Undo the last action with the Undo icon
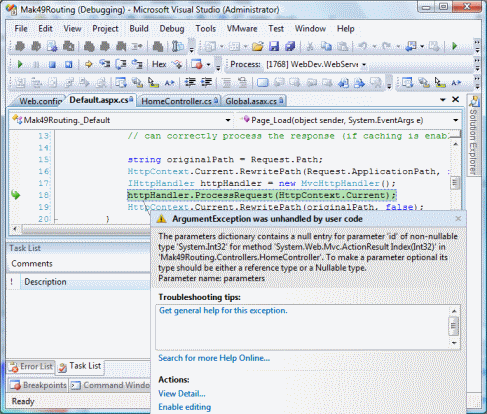 363,46
